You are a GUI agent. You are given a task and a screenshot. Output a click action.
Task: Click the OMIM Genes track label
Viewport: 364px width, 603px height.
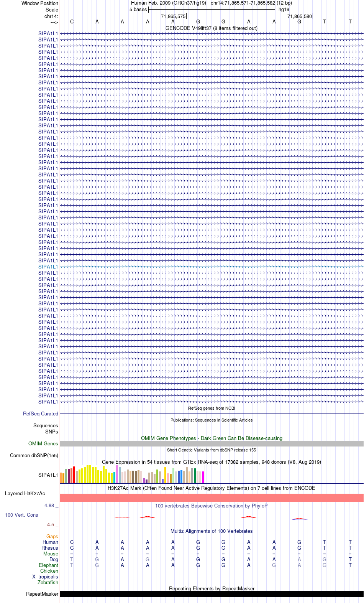pos(43,443)
